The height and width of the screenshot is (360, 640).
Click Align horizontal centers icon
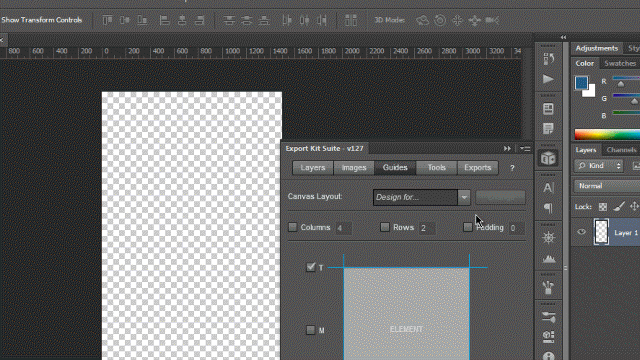click(x=182, y=20)
